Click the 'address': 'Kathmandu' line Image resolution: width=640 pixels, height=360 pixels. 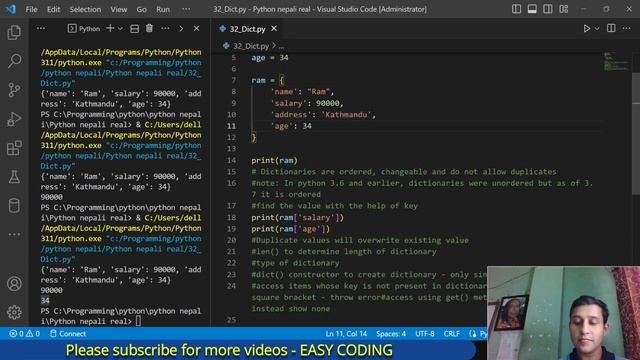[323, 115]
